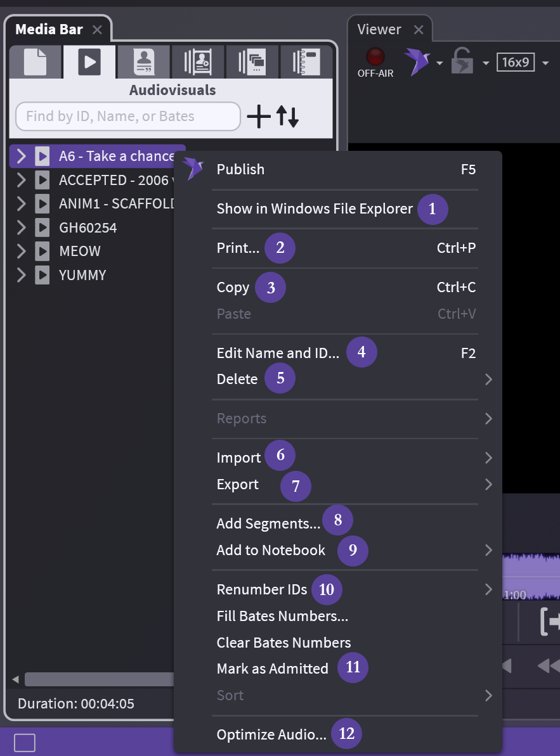Viewport: 560px width, 756px height.
Task: Expand the YUMMY item chevron
Action: [x=21, y=275]
